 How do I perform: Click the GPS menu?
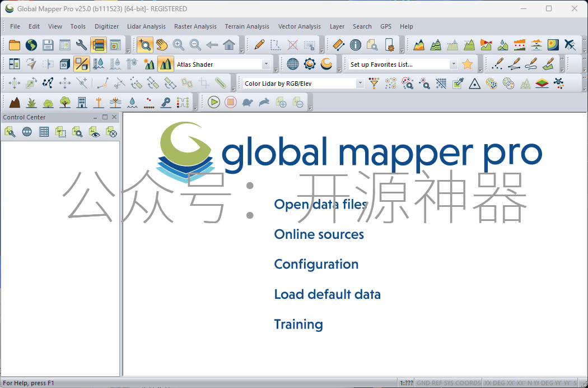pos(386,26)
